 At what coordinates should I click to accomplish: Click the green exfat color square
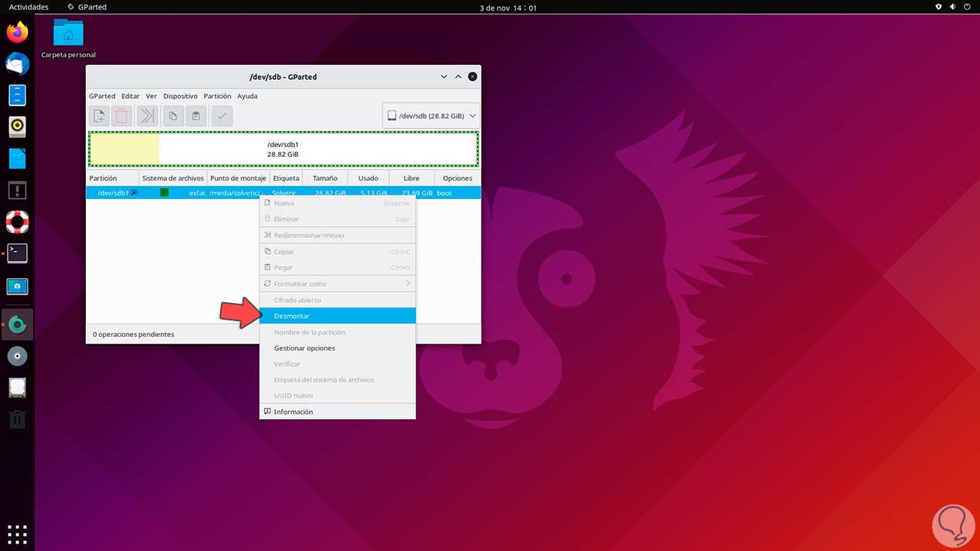click(x=164, y=193)
